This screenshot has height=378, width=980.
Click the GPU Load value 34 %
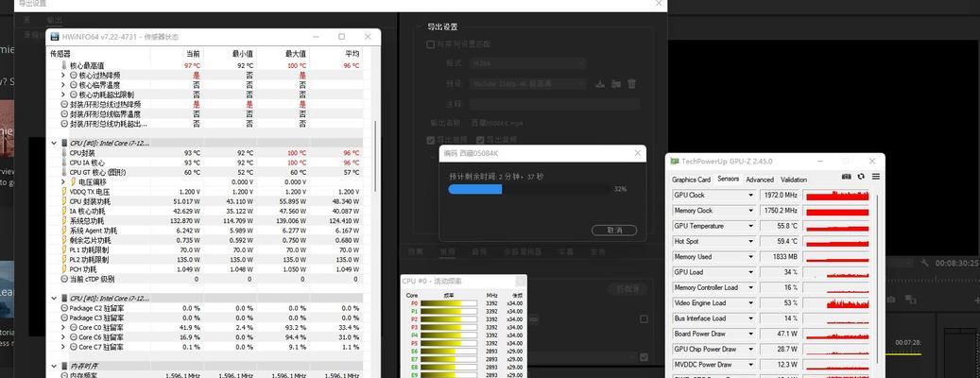click(780, 272)
